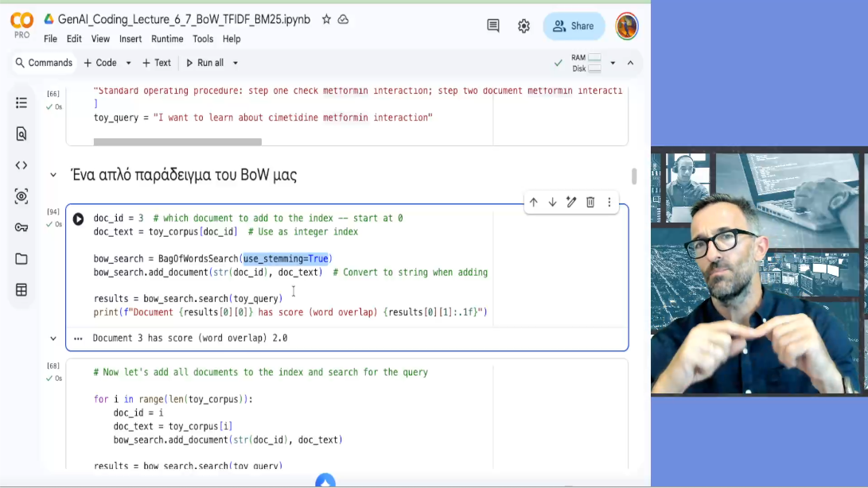This screenshot has width=868, height=488.
Task: Move the cell up with arrow icon
Action: pos(533,202)
